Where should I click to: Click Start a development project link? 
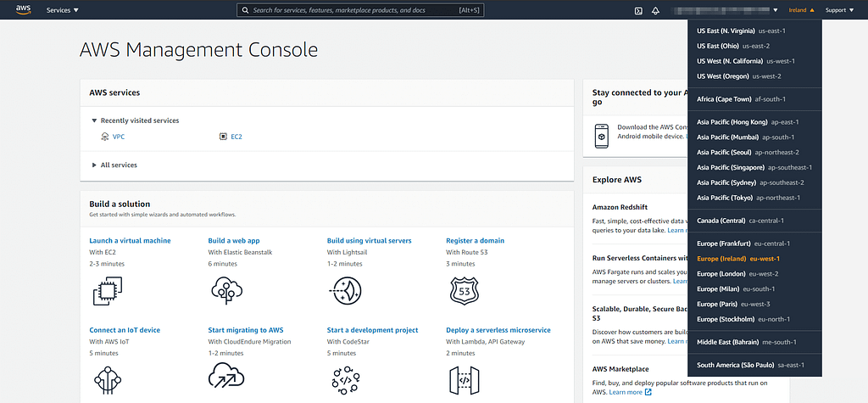click(373, 330)
